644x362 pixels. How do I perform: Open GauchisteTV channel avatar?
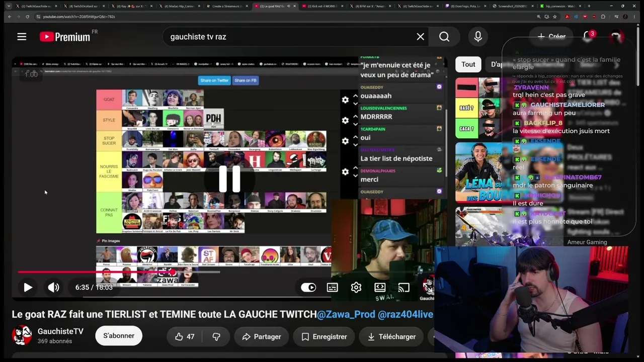pos(22,335)
